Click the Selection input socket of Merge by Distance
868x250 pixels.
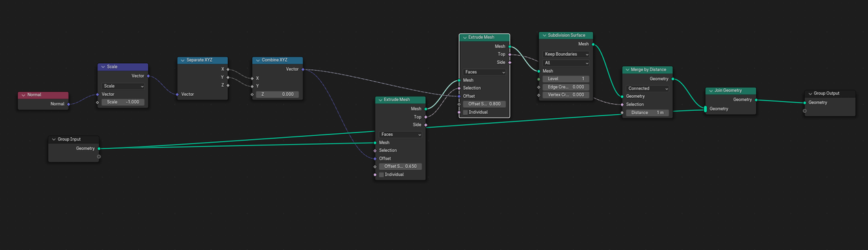click(623, 105)
